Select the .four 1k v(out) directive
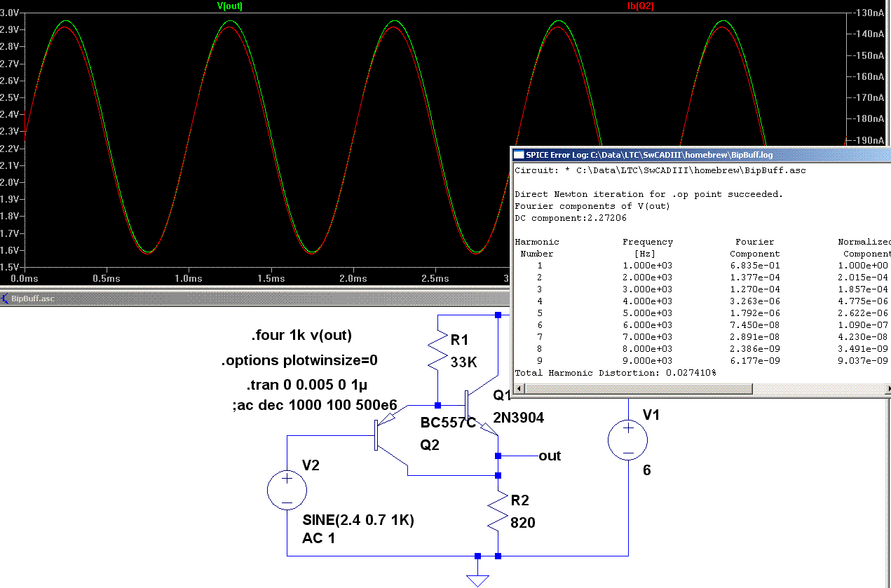The image size is (891, 588). point(301,335)
